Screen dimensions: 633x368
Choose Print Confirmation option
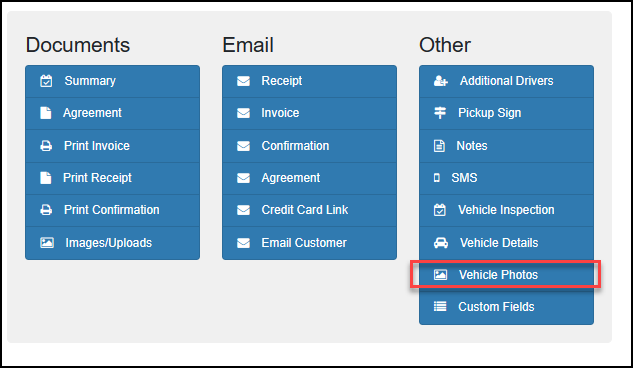112,210
